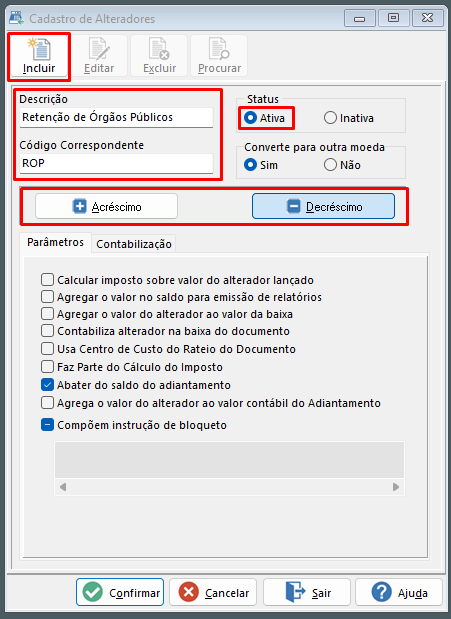
Task: Open the Procurar search icon
Action: (x=219, y=49)
